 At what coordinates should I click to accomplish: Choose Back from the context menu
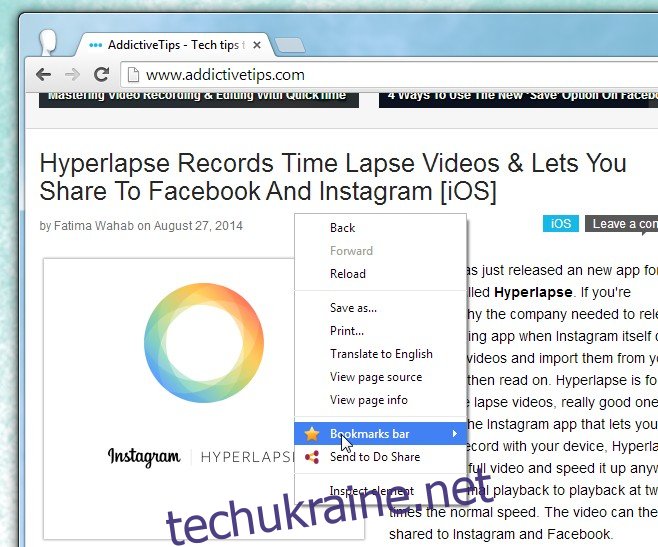tap(381, 228)
